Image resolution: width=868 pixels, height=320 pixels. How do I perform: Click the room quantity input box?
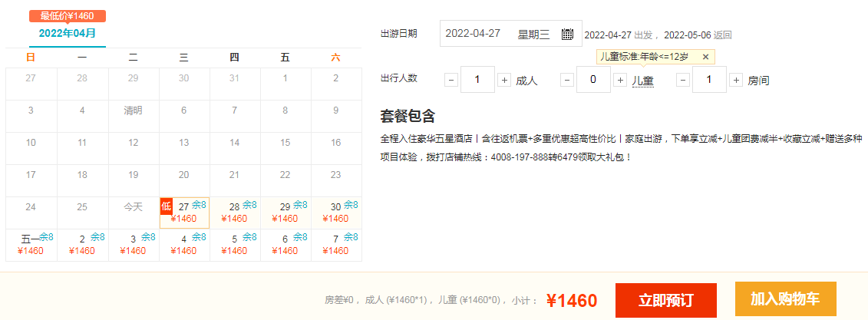click(709, 80)
